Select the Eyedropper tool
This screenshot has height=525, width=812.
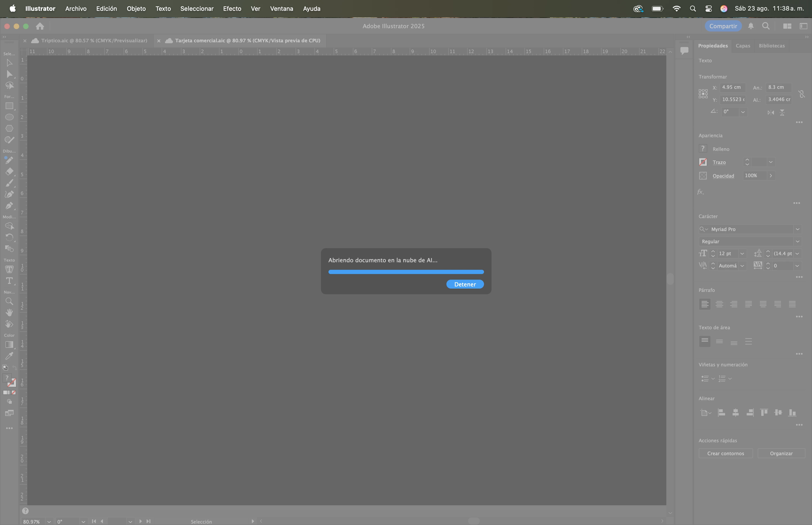(9, 356)
